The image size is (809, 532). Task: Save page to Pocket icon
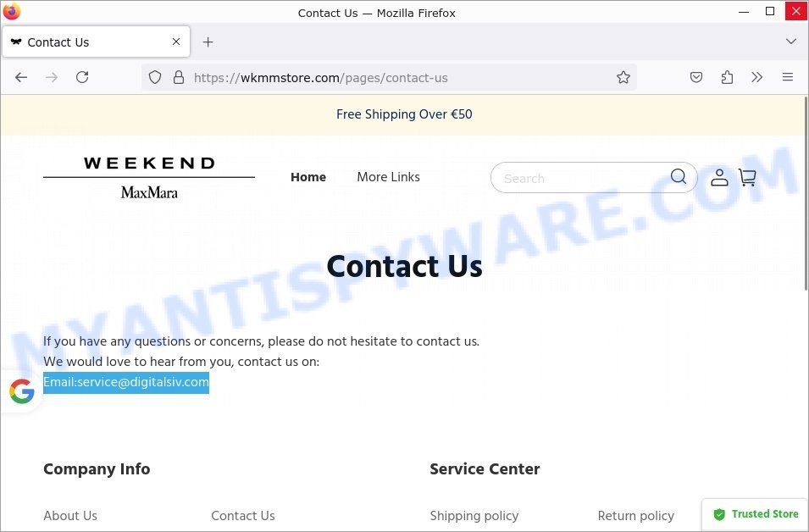pyautogui.click(x=696, y=77)
